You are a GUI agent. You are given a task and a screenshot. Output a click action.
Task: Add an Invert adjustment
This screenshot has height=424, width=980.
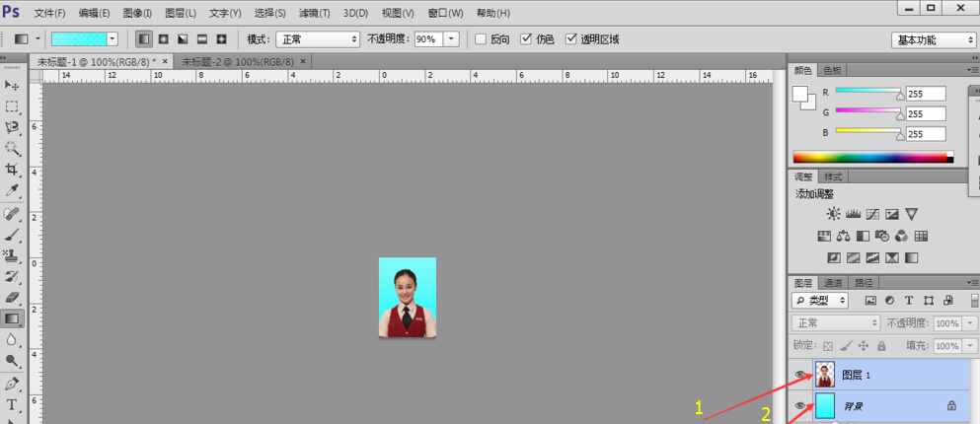[x=834, y=257]
